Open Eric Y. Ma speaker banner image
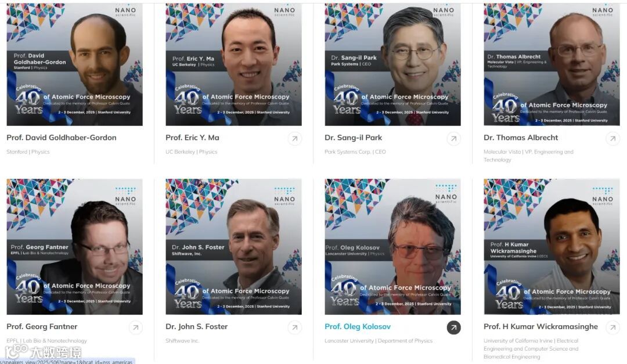The image size is (627, 364). click(x=233, y=64)
